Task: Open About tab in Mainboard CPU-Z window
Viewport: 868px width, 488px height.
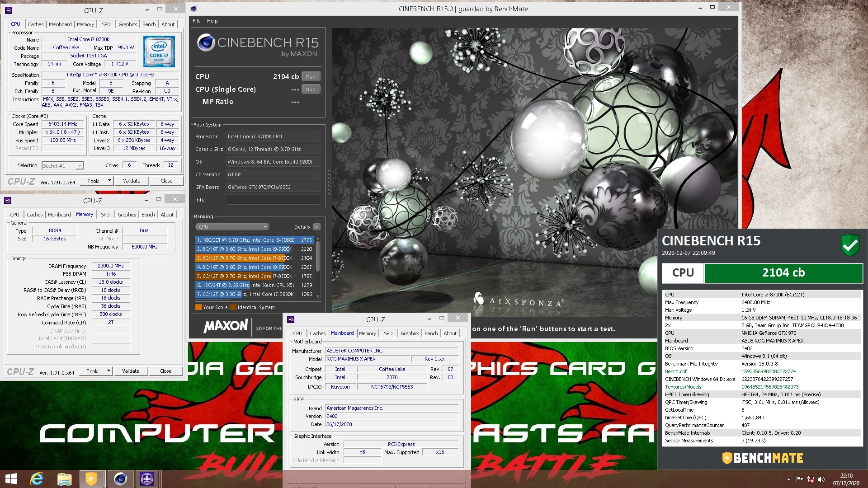Action: point(450,333)
